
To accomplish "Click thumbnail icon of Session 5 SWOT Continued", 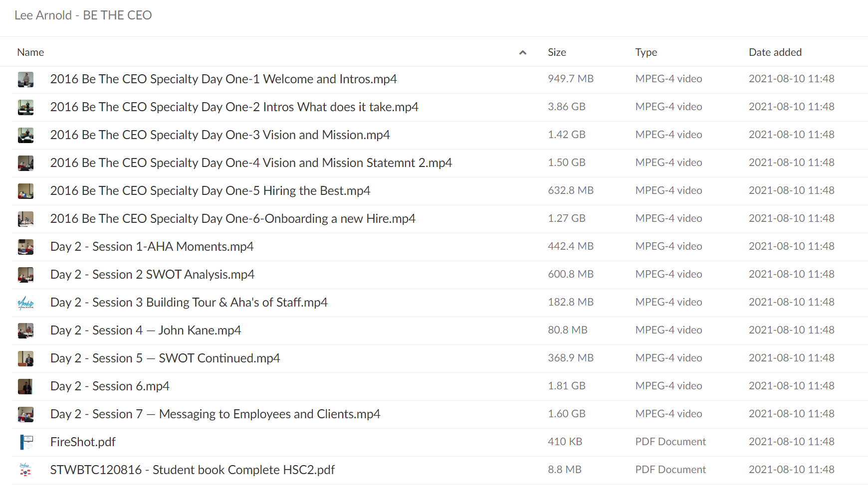I will [x=25, y=358].
